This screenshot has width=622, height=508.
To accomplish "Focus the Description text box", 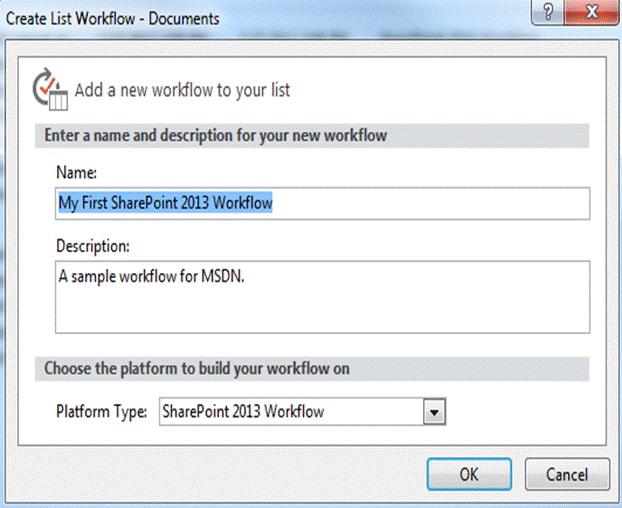I will click(x=323, y=297).
